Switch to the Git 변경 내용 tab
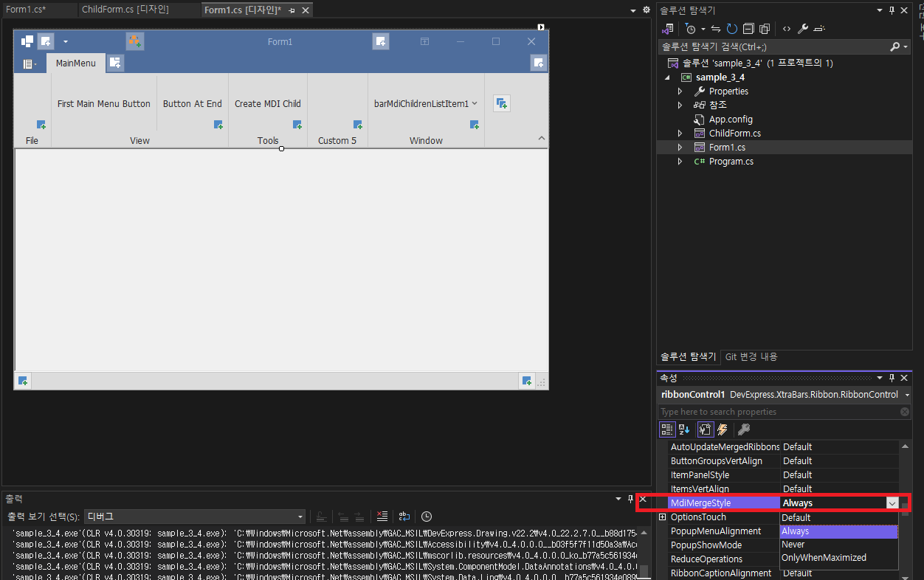The width and height of the screenshot is (924, 580). [x=751, y=356]
